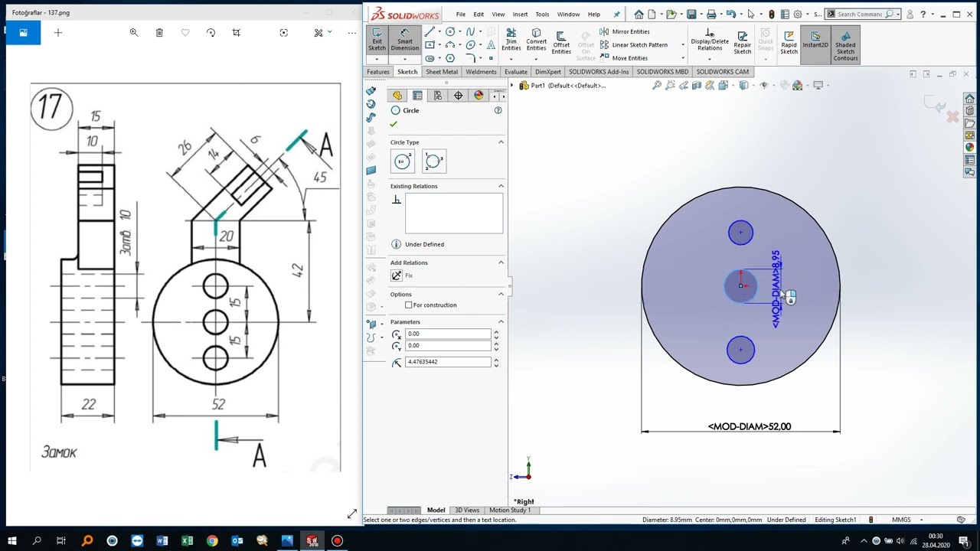Click Section View icon in view toolbar
Screen dimensions: 980x551
click(x=697, y=86)
